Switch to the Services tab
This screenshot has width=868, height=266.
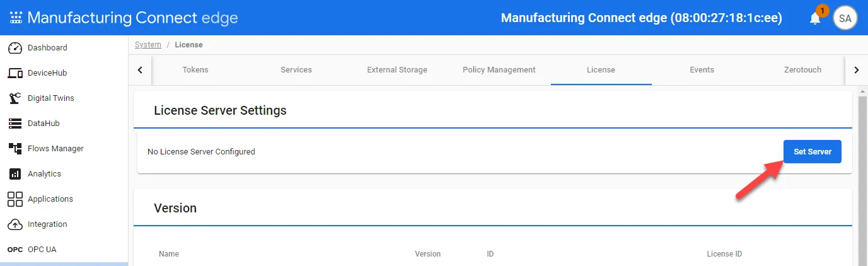[x=296, y=70]
